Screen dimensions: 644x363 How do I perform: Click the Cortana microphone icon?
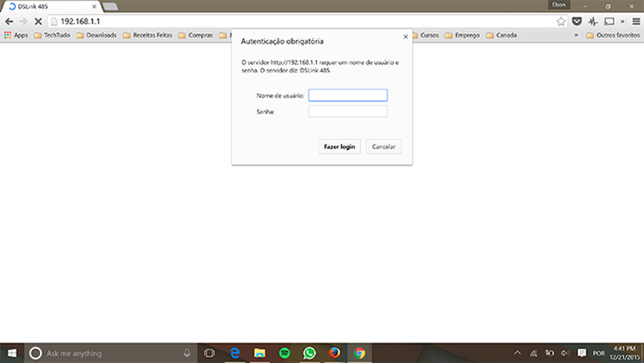(187, 353)
